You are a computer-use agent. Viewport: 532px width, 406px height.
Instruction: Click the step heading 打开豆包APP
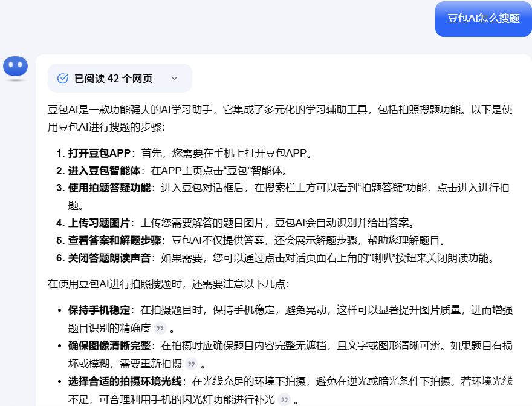click(99, 153)
